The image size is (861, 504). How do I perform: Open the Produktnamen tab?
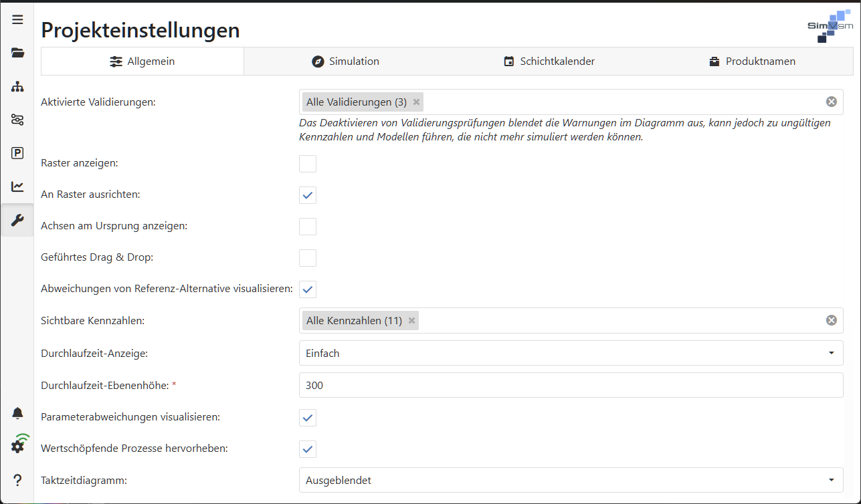coord(752,61)
